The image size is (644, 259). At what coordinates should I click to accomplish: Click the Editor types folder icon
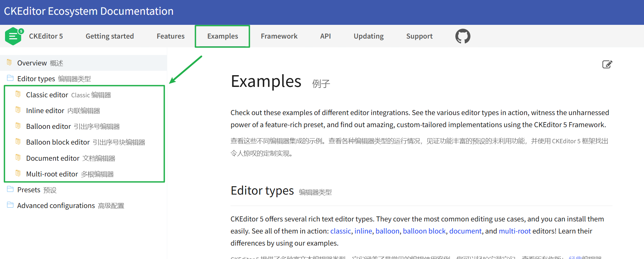tap(10, 78)
